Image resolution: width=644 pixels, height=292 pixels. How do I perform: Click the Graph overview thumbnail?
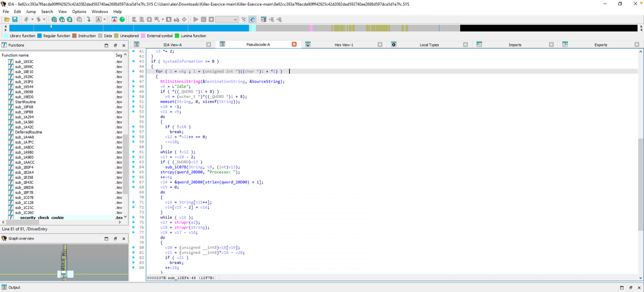(64, 262)
